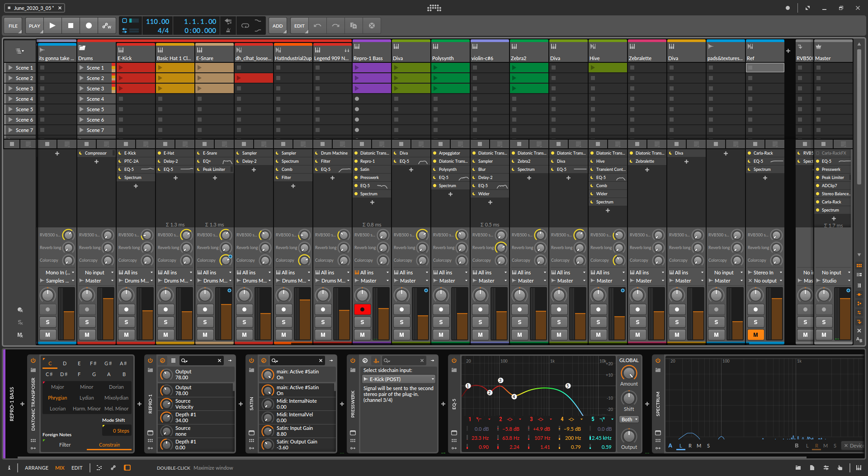Launch the Repro-1 Bass clip in Scene 1
Image resolution: width=868 pixels, height=476 pixels.
tap(357, 68)
